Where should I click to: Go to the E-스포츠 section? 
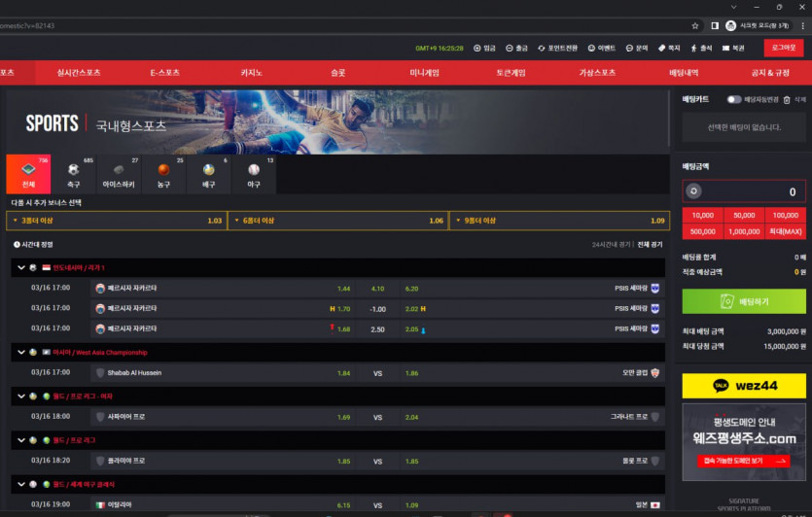pos(164,73)
